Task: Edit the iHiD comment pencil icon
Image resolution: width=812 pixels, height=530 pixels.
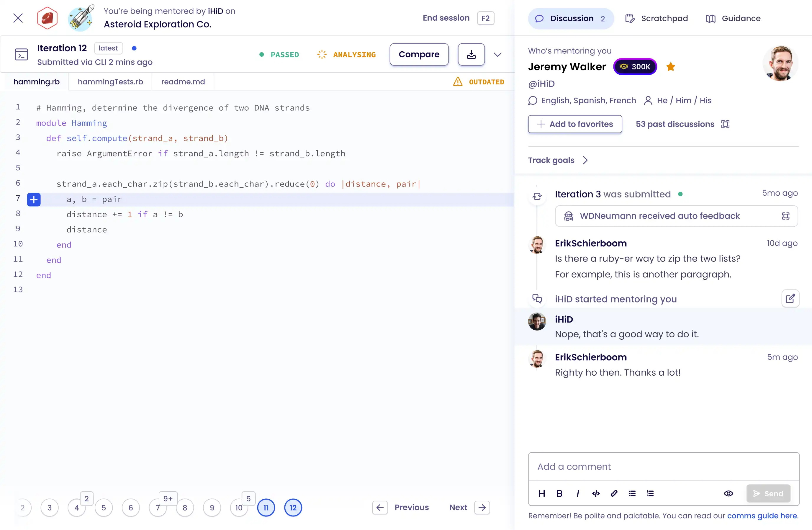Action: point(790,299)
